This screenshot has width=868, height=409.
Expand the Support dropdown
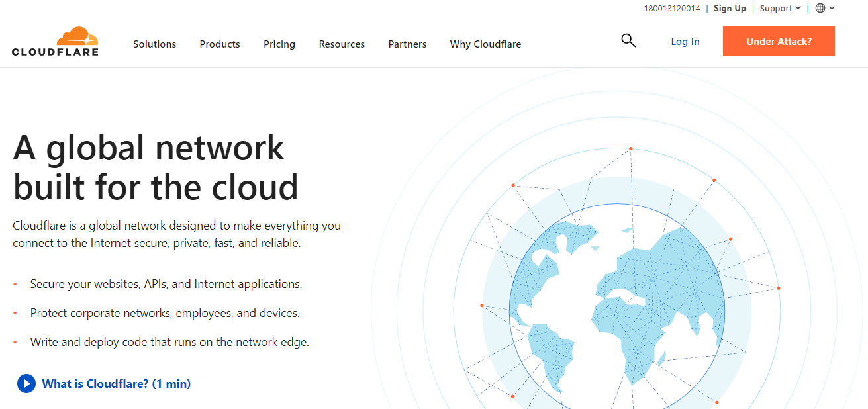pos(781,8)
